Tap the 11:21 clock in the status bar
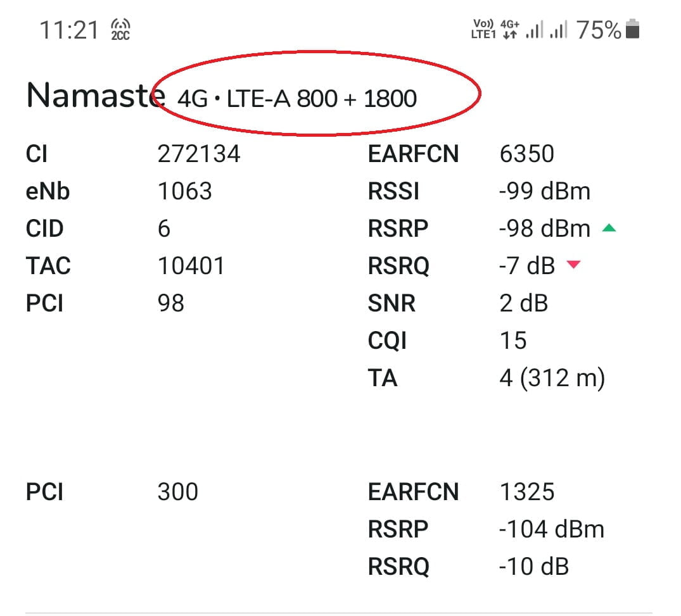 [x=69, y=30]
